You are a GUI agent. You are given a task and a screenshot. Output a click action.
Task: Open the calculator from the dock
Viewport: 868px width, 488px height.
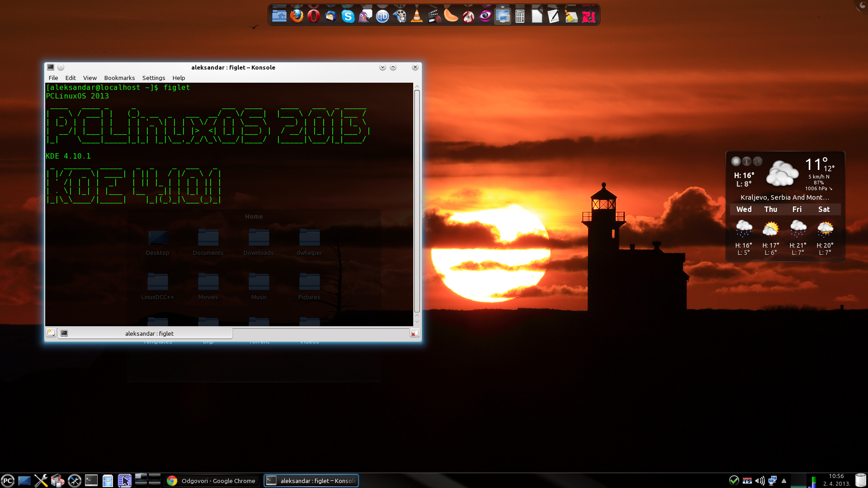click(520, 17)
